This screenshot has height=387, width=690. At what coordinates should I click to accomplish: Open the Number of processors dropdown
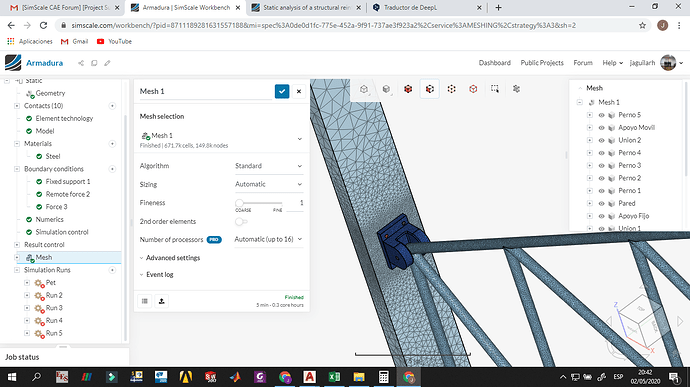(x=268, y=239)
